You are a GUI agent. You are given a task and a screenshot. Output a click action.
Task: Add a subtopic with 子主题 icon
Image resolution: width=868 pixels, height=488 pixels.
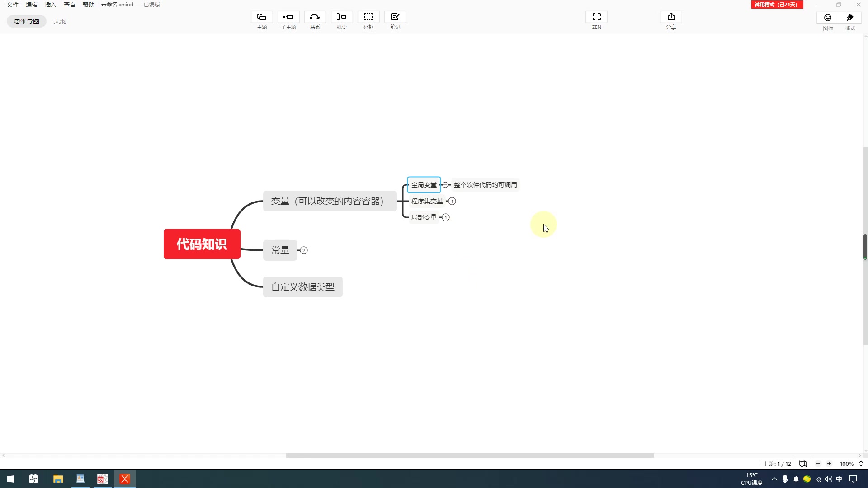point(288,17)
